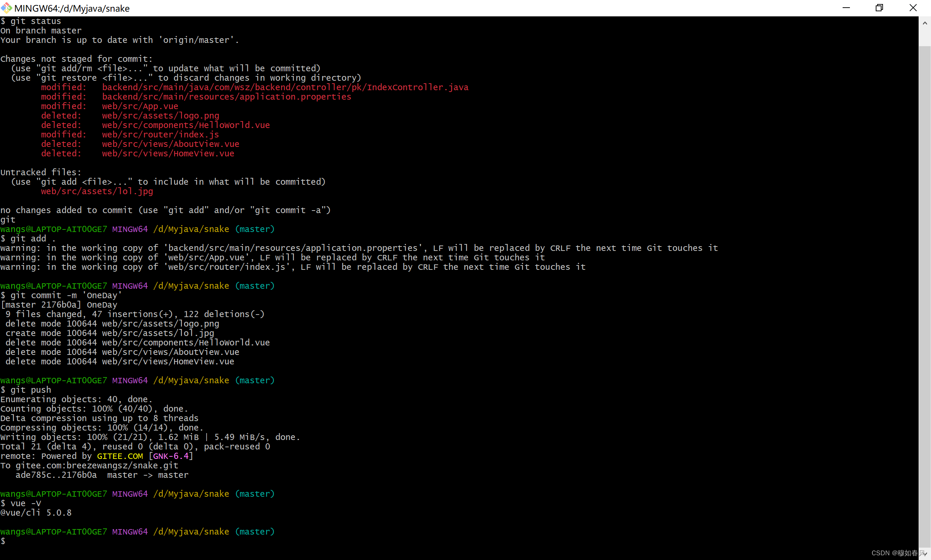This screenshot has height=560, width=931.
Task: Click on the untracked lol.jpg file path
Action: (x=96, y=192)
